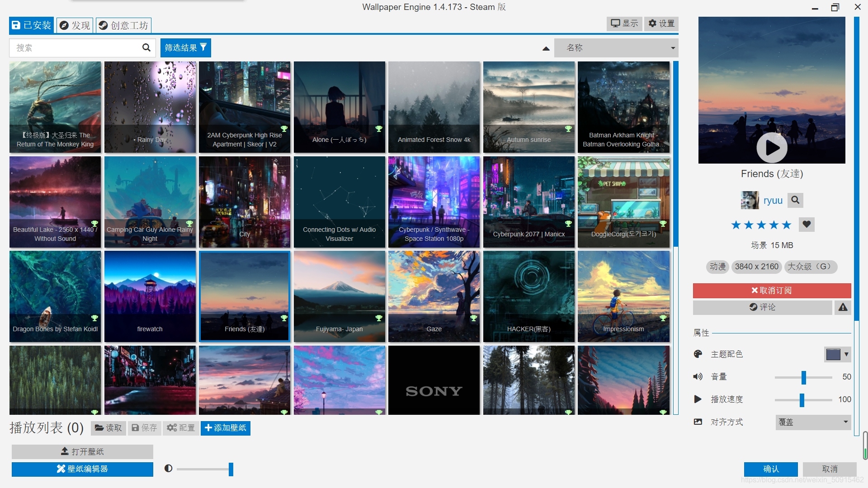
Task: Switch to the 发现 discover tab
Action: (75, 26)
